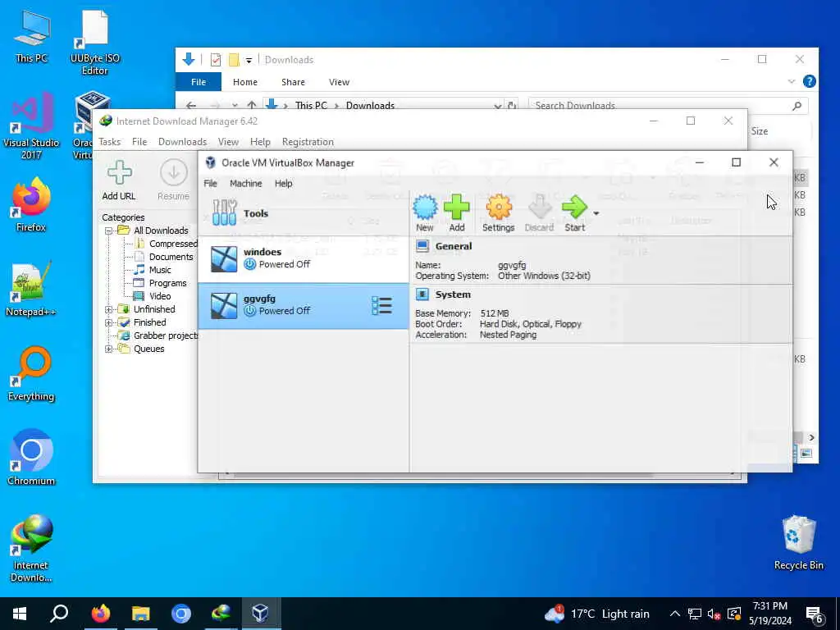Select All Downloads category

coord(161,231)
